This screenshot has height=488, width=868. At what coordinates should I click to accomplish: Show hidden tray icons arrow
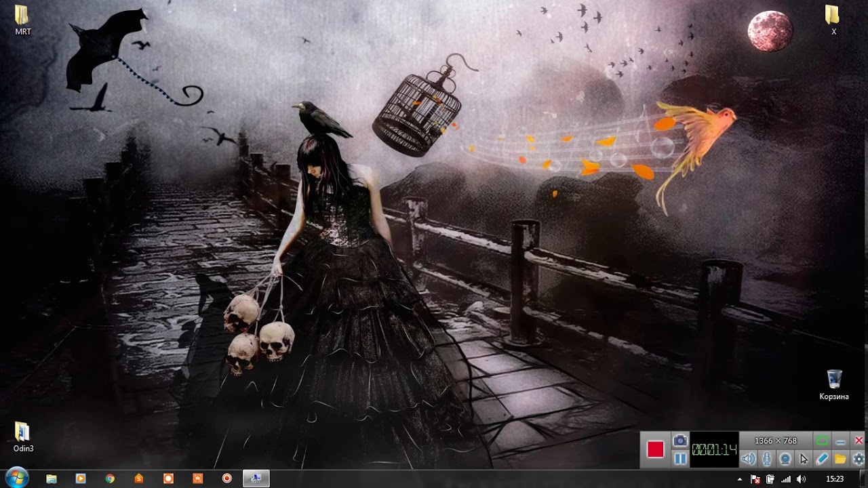tap(740, 479)
